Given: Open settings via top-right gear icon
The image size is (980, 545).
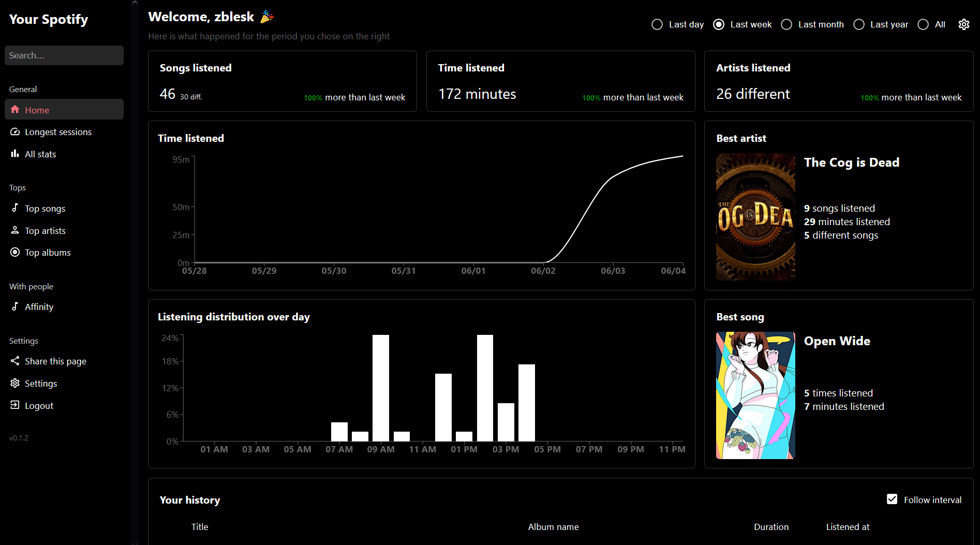Looking at the screenshot, I should tap(963, 24).
